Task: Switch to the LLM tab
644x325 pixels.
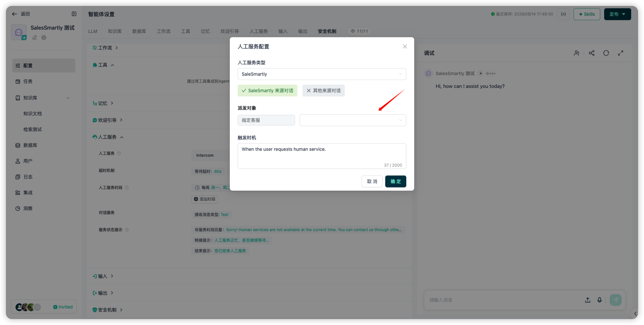Action: pyautogui.click(x=93, y=31)
